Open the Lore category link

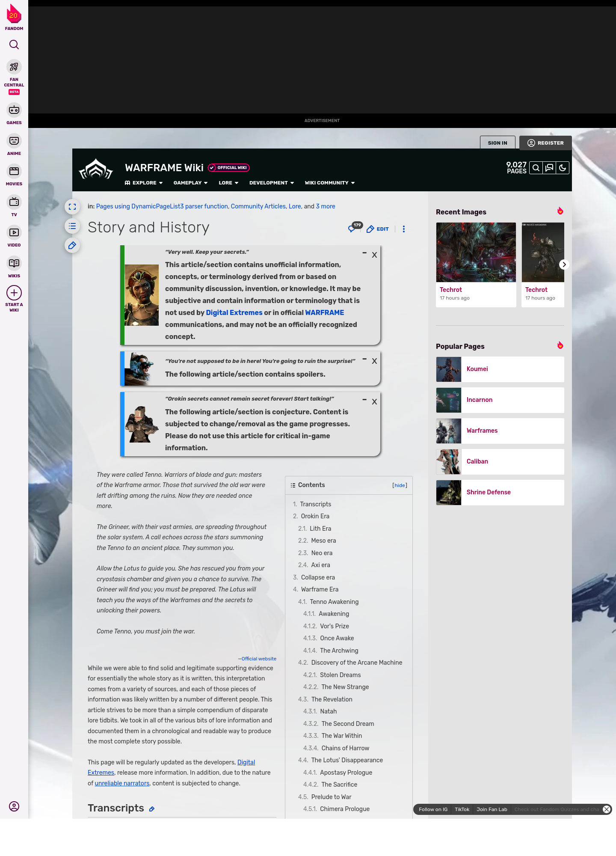(x=295, y=206)
